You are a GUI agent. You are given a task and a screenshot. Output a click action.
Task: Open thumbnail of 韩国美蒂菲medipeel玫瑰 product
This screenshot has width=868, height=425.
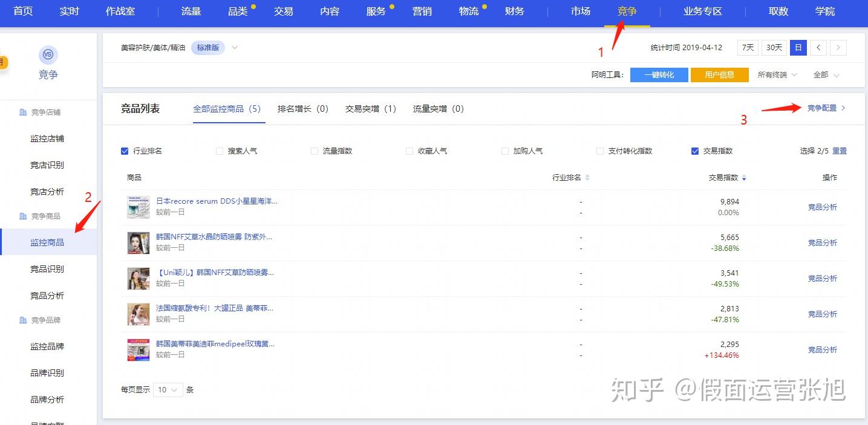(x=139, y=350)
